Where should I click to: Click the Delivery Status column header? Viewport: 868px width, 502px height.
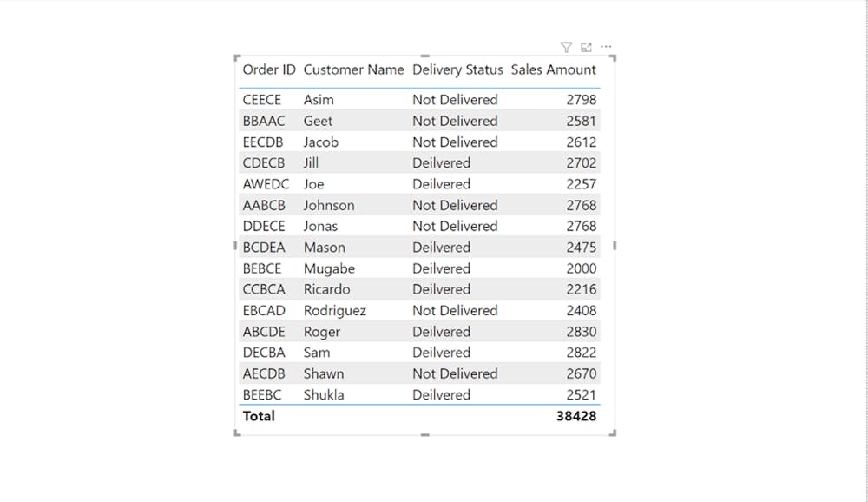coord(457,69)
